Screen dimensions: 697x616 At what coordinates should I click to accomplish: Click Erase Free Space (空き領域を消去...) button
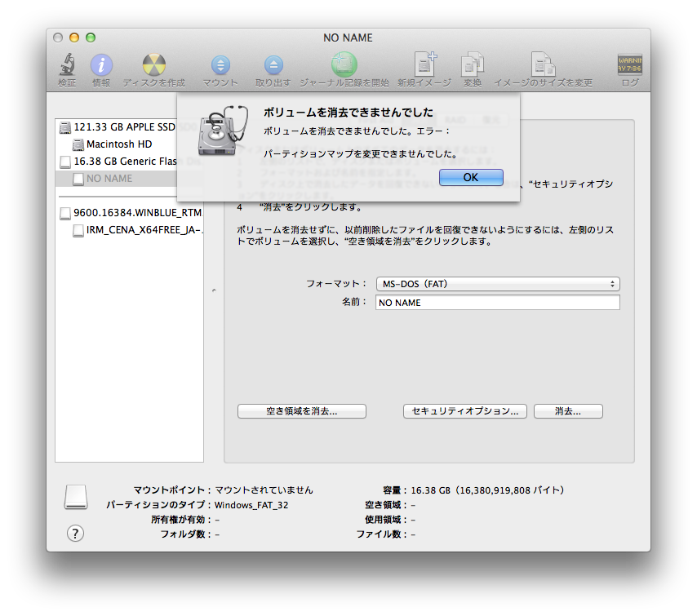coord(302,411)
